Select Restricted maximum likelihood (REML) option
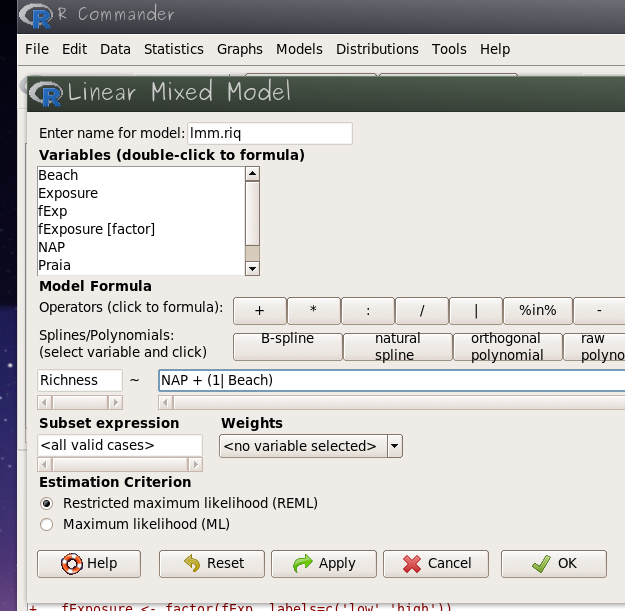625x611 pixels. click(x=46, y=503)
